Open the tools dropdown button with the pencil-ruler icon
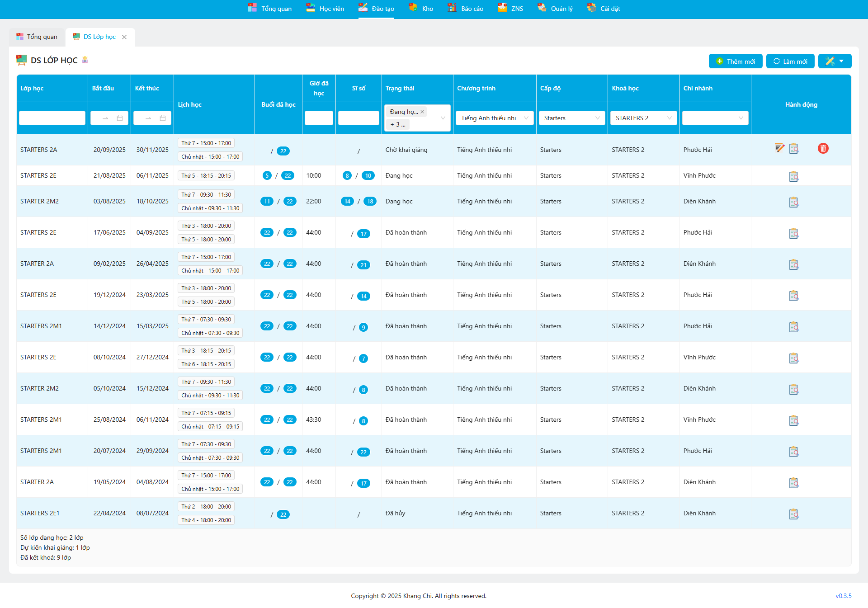 [x=835, y=61]
